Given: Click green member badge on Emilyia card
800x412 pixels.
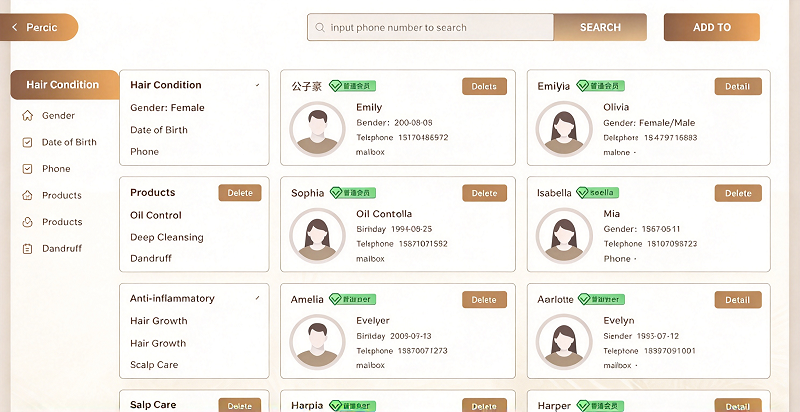Looking at the screenshot, I should point(600,86).
